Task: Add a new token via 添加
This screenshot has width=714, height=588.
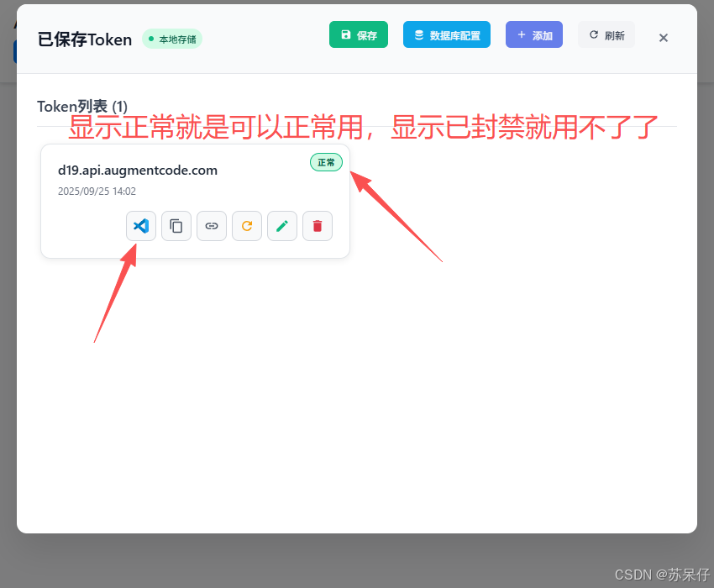Action: point(533,34)
